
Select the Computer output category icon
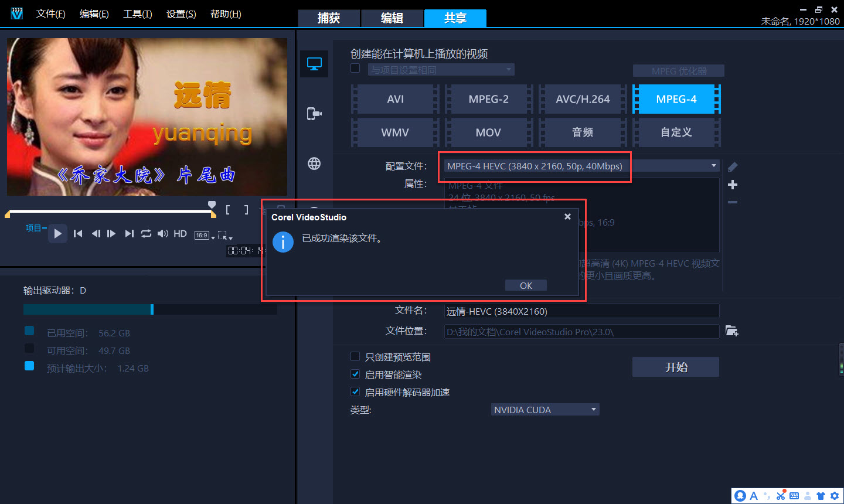pyautogui.click(x=314, y=64)
